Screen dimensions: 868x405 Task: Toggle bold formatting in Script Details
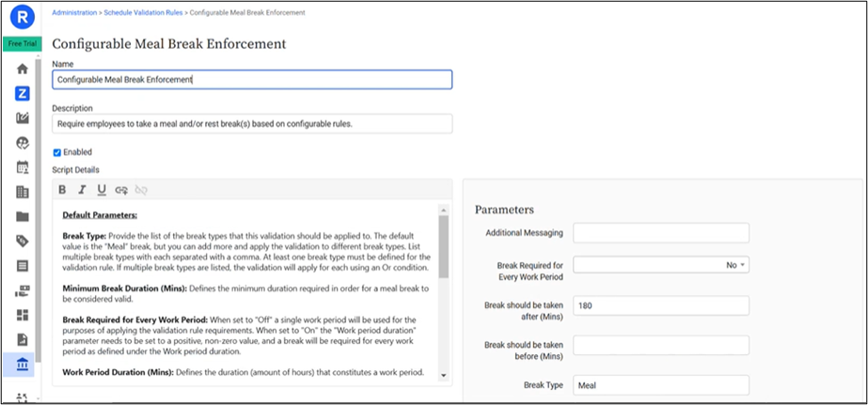[x=62, y=190]
